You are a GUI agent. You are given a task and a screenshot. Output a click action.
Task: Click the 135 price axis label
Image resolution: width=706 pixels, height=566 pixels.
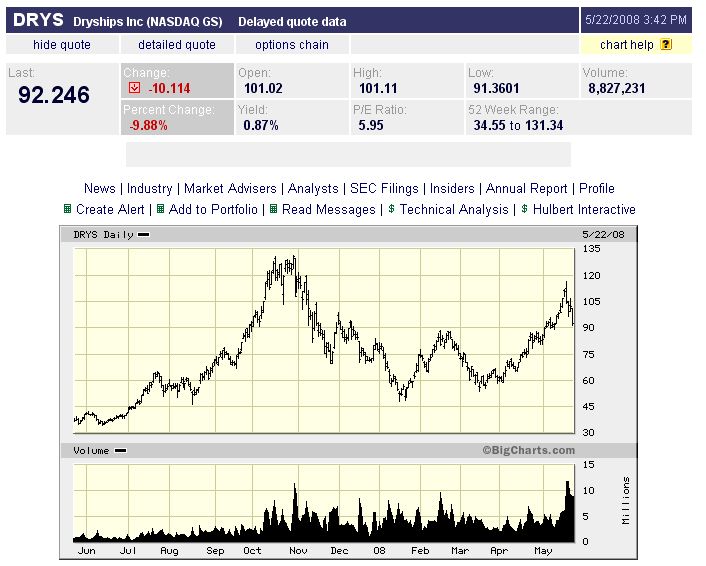(x=591, y=249)
